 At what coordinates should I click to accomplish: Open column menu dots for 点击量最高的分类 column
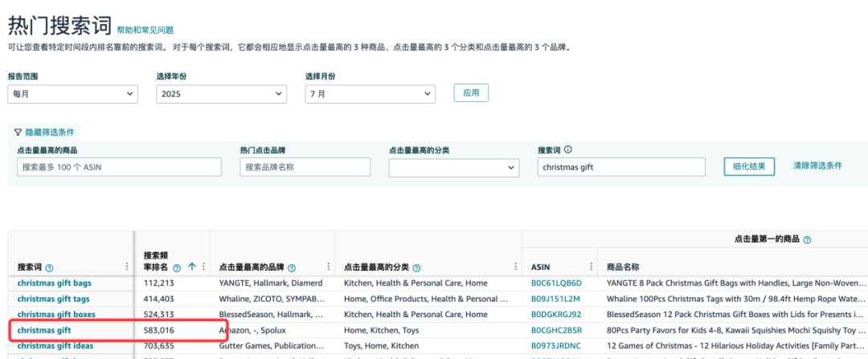(516, 267)
